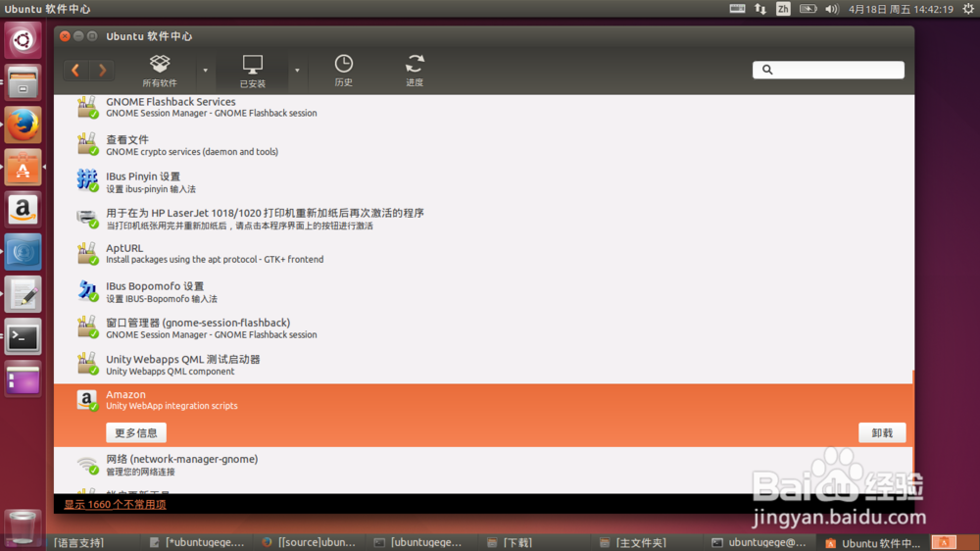Screen dimensions: 980x551
Task: Select the 查看文件 GNOME crypto services entry
Action: [x=484, y=144]
